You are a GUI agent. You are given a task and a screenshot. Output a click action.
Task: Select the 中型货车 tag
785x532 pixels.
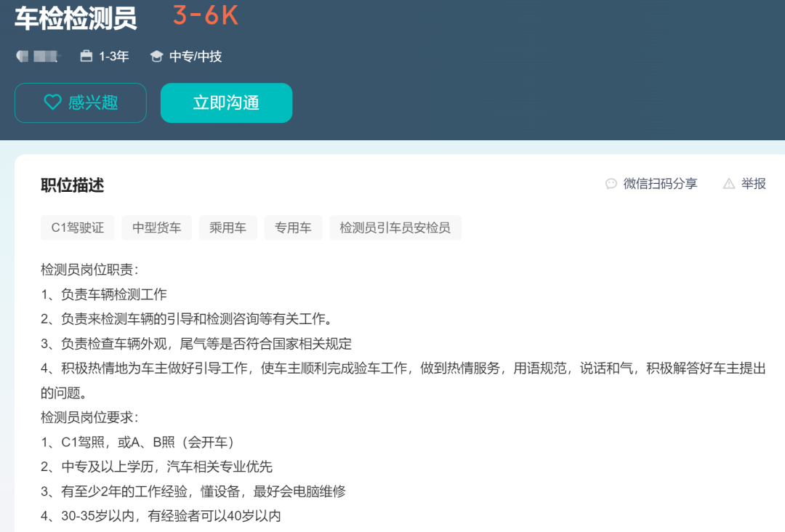coord(157,227)
